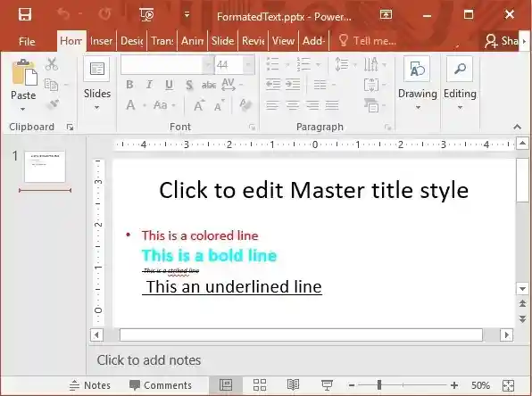Click the Paste clipboard icon
This screenshot has height=396, width=532.
click(x=24, y=72)
